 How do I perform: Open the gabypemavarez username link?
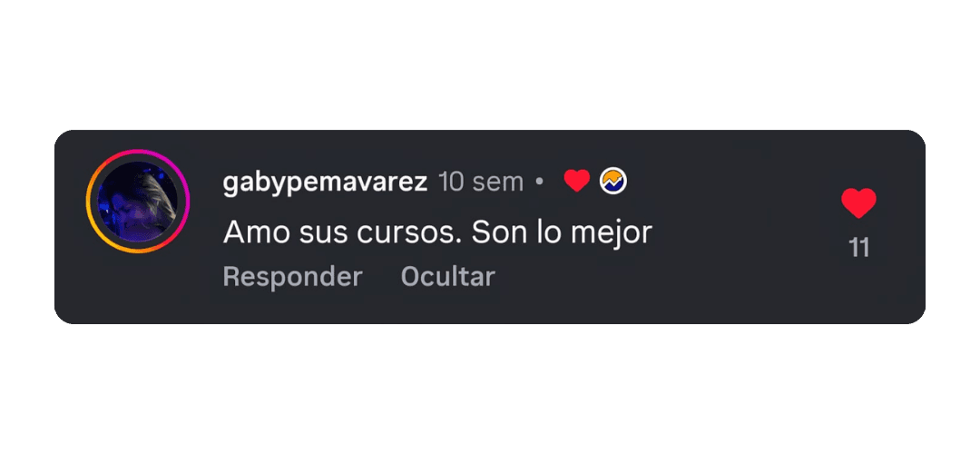tap(325, 183)
